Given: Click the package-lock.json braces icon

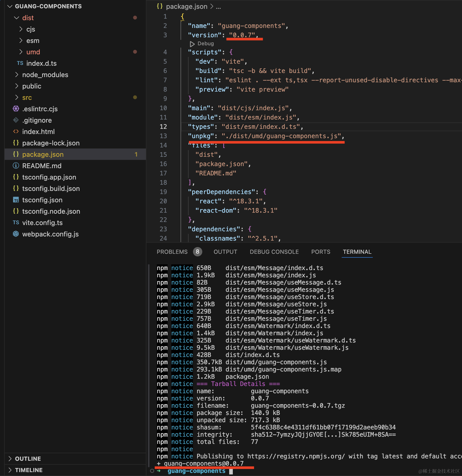Looking at the screenshot, I should pos(16,143).
